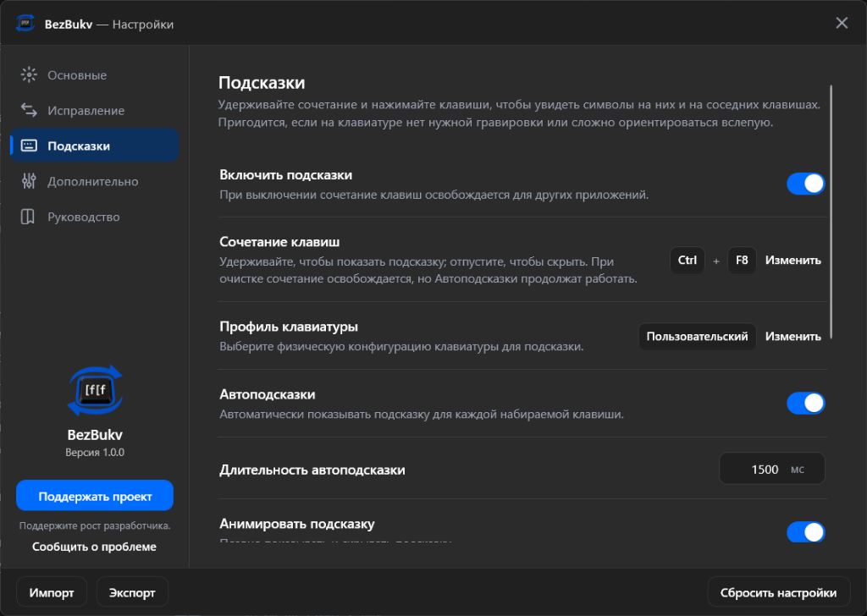Click the large BezBukv logo above the version

[95, 391]
